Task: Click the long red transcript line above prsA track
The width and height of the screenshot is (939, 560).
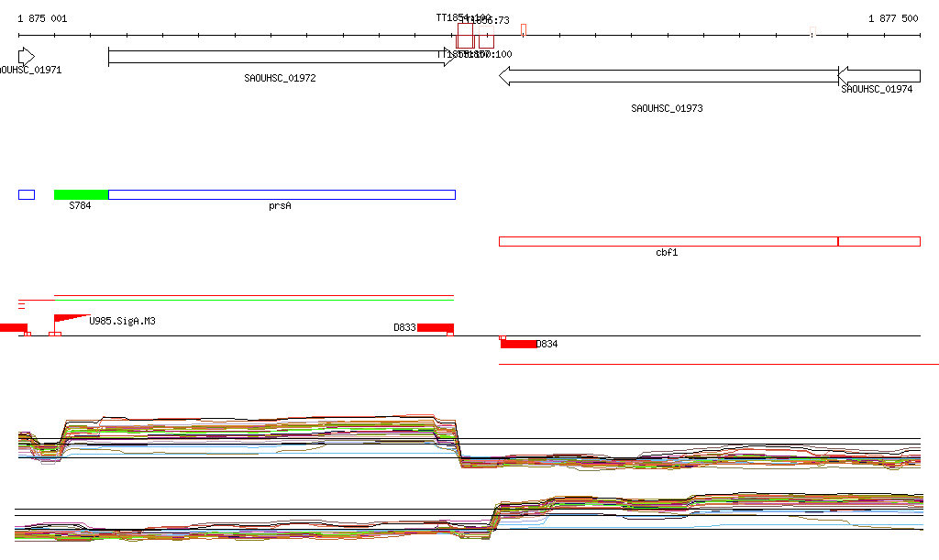Action: tap(254, 295)
